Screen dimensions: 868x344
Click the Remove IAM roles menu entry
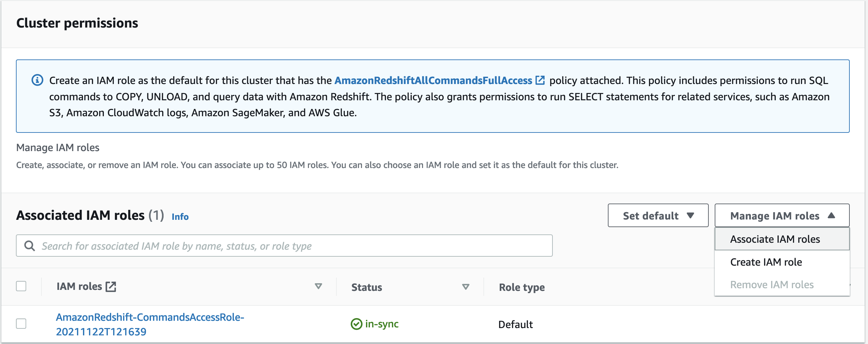[772, 285]
